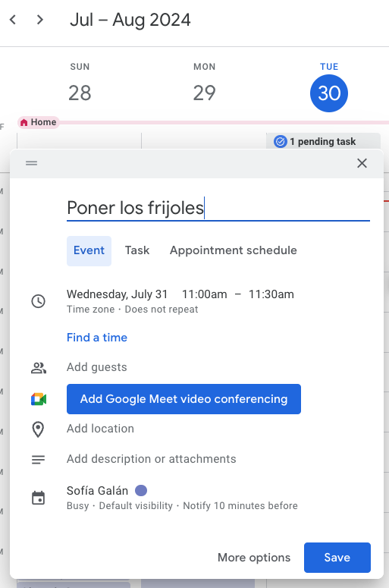Image resolution: width=389 pixels, height=588 pixels.
Task: Grab the dialog drag handle icon
Action: (32, 163)
